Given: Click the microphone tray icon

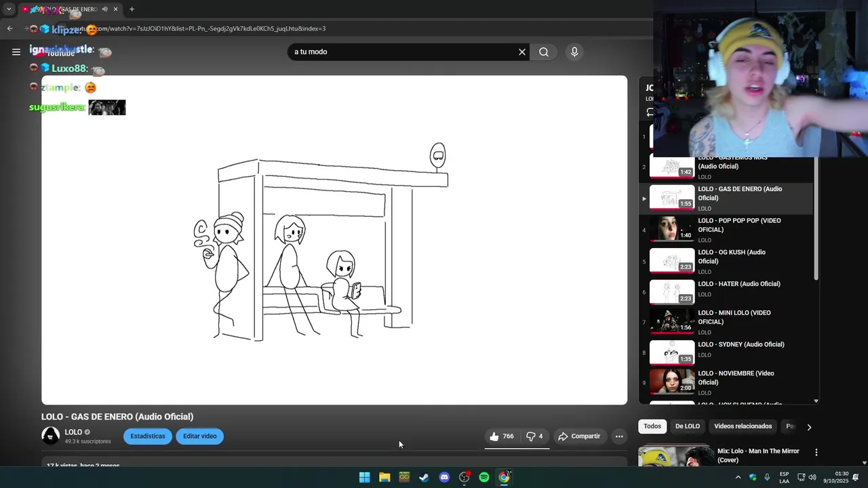Looking at the screenshot, I should [x=767, y=477].
